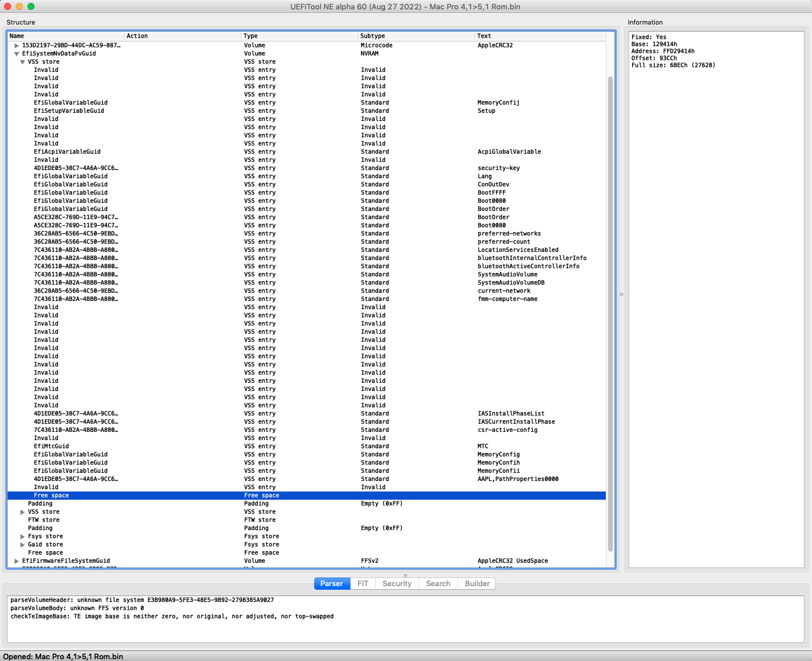The height and width of the screenshot is (661, 812).
Task: Select the ConOutDev variable entry
Action: 307,185
